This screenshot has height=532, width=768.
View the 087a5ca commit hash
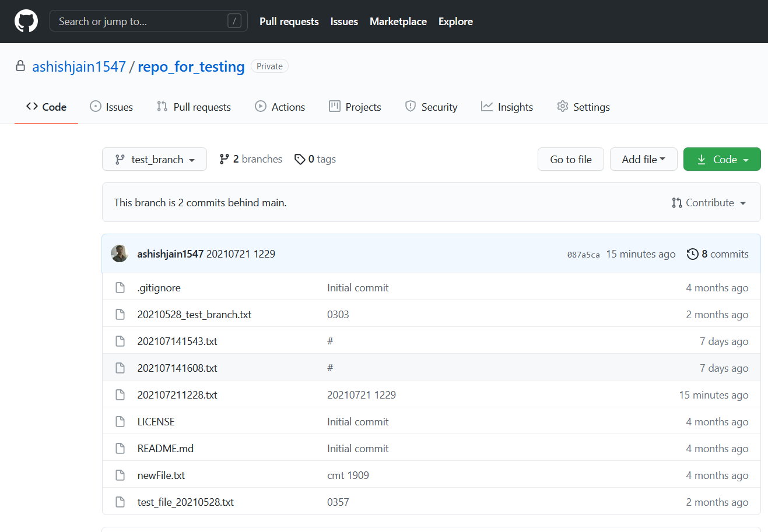coord(583,253)
